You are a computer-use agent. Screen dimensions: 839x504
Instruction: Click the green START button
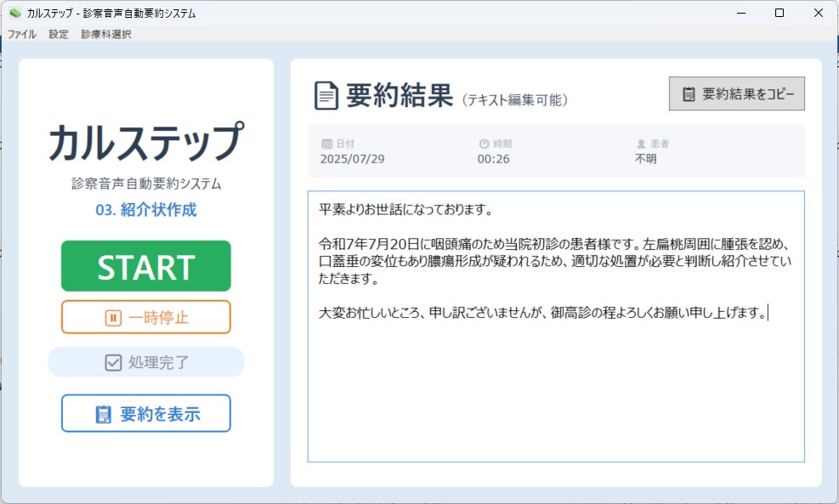[x=146, y=266]
